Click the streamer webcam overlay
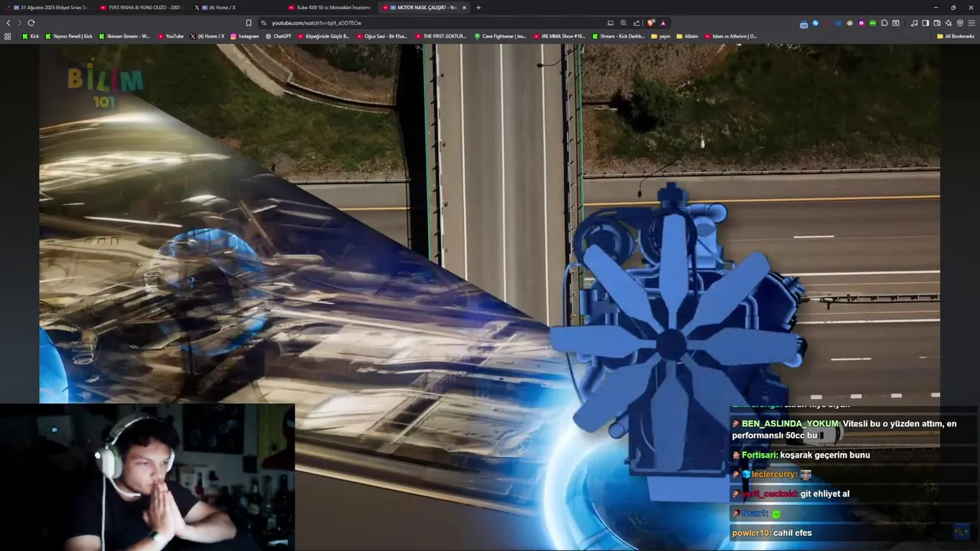 click(147, 477)
